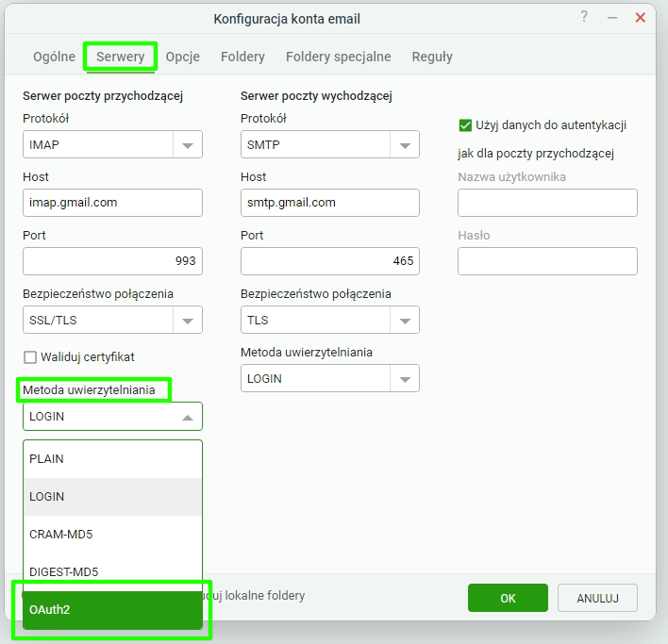
Task: Choose CRAM-MD5 authentication option
Action: point(112,535)
